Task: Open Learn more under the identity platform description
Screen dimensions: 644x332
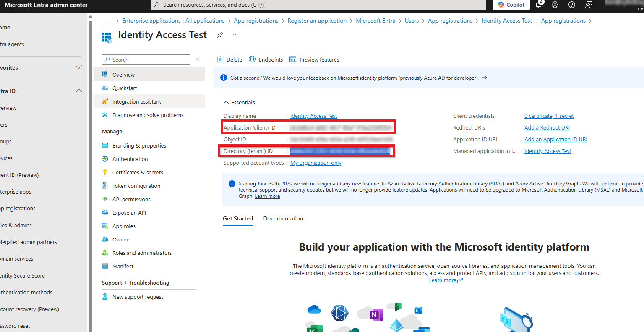Action: [x=446, y=280]
